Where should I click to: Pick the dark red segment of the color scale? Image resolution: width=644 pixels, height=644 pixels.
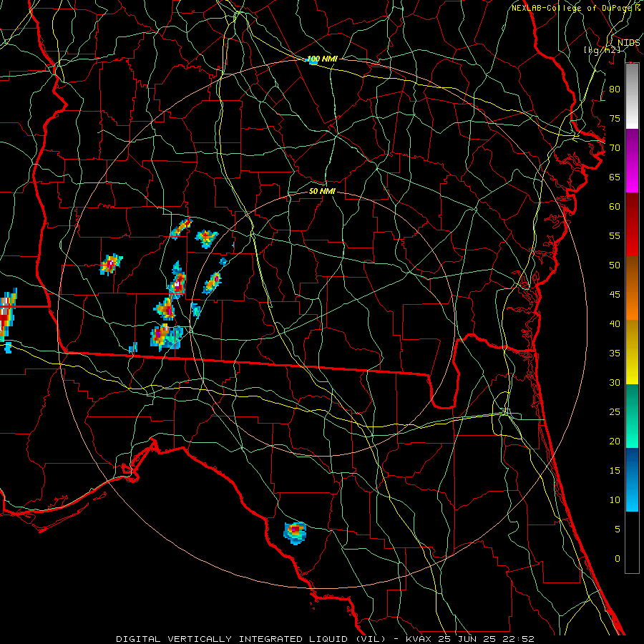pos(632,225)
